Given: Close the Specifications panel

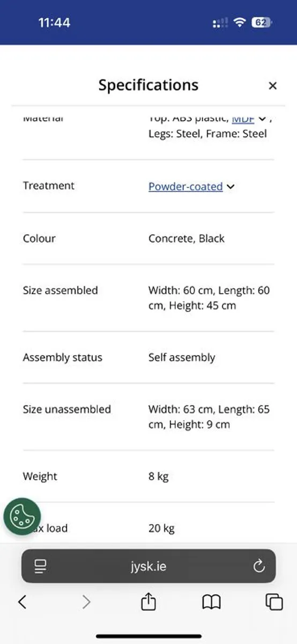Looking at the screenshot, I should click(272, 86).
